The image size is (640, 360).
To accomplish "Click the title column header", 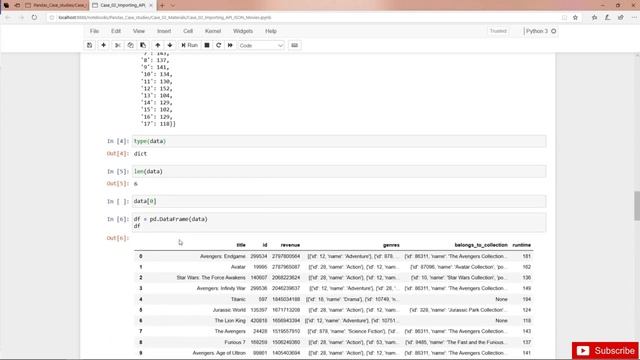I will coord(241,245).
